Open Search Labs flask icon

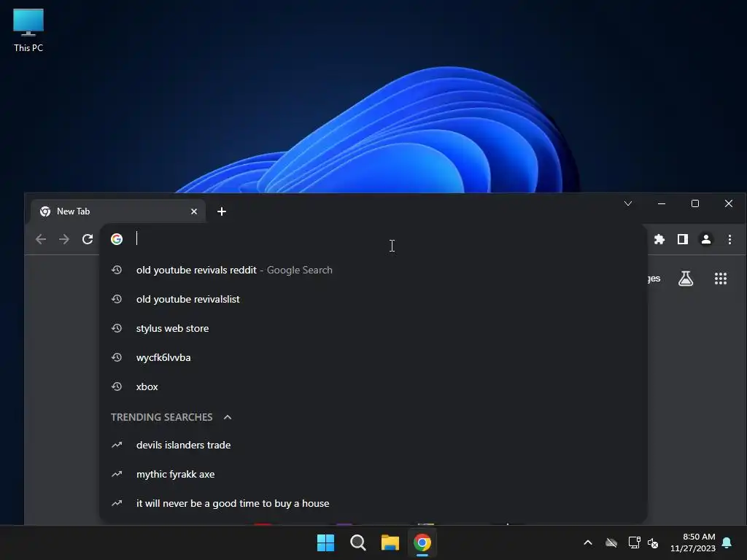[686, 279]
